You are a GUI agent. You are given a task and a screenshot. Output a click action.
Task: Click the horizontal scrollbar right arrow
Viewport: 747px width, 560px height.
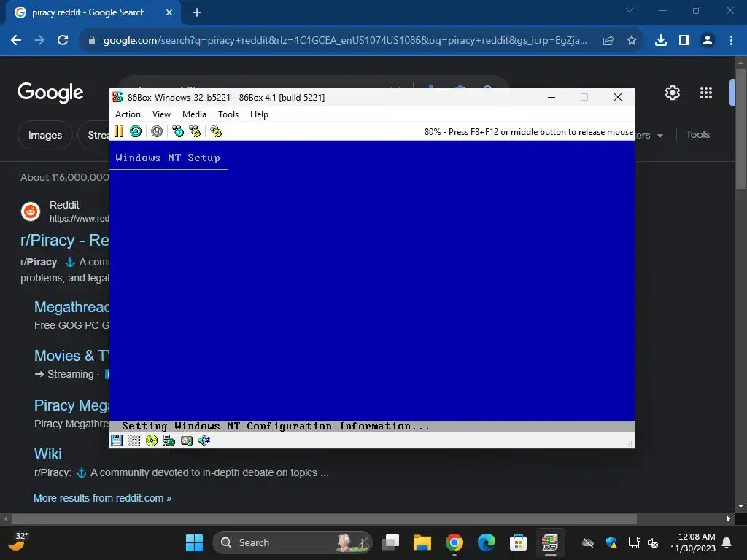click(x=729, y=518)
